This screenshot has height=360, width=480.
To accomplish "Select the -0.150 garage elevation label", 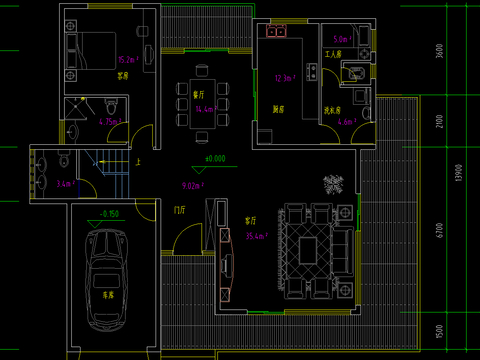I will [x=110, y=214].
